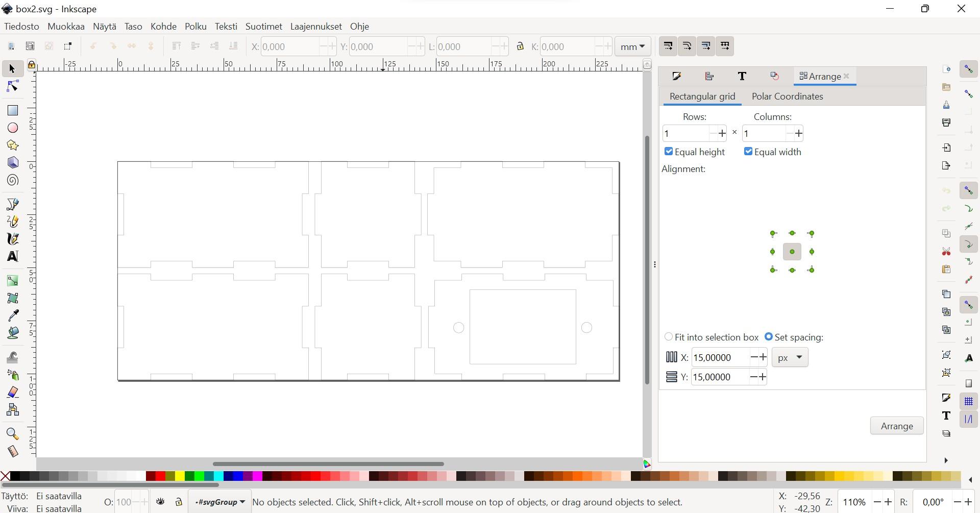Click the X spacing input field
Screen dimensions: 980x513
click(x=720, y=357)
